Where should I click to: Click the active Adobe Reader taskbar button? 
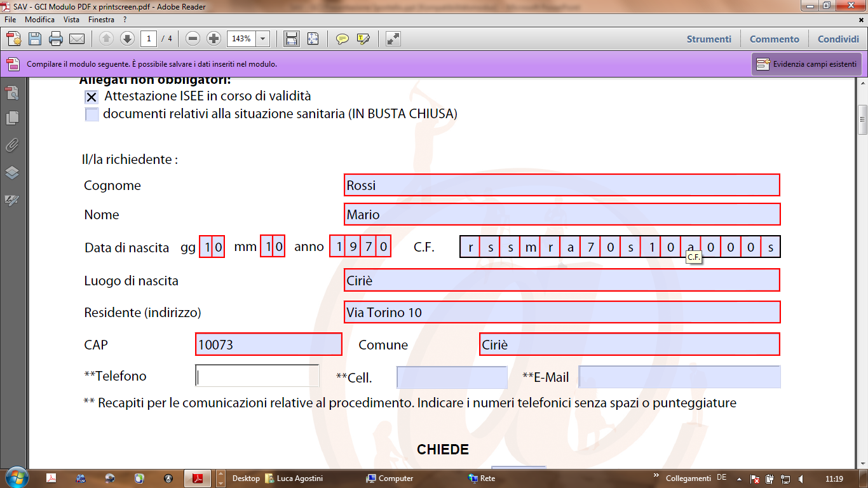[198, 478]
